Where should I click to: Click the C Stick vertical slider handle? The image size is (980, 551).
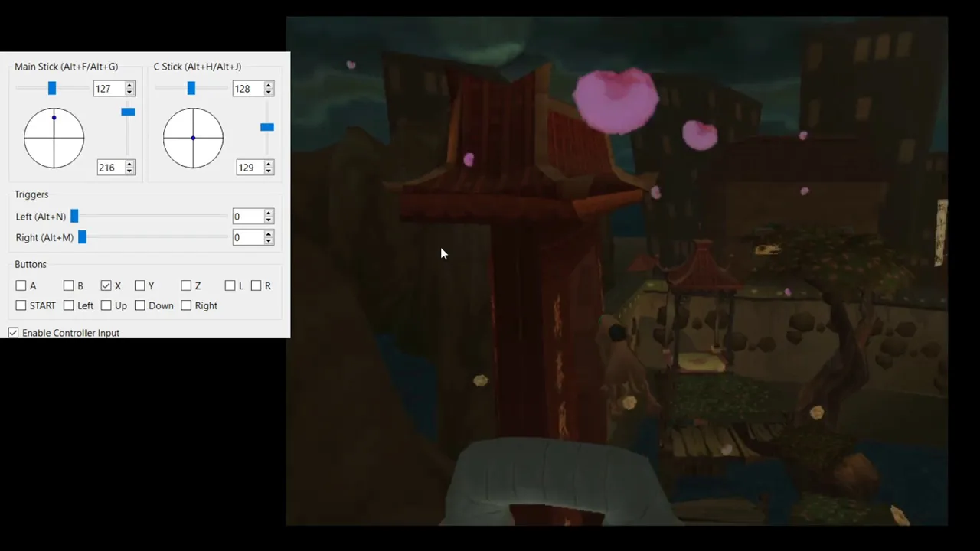(267, 127)
